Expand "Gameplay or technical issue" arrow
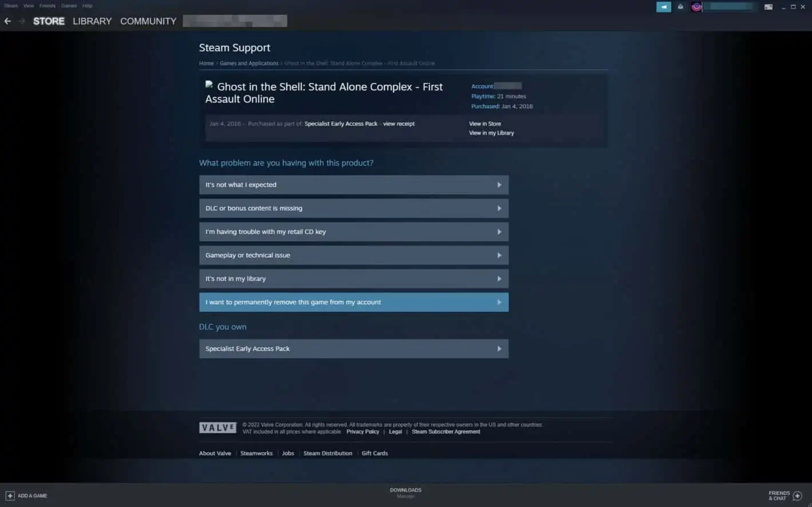The height and width of the screenshot is (507, 812). [x=499, y=255]
